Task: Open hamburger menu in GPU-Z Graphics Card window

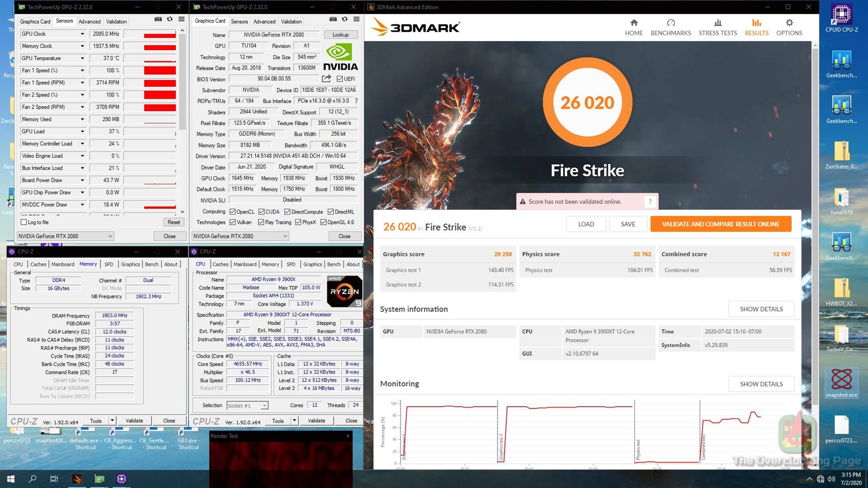Action: tap(356, 19)
